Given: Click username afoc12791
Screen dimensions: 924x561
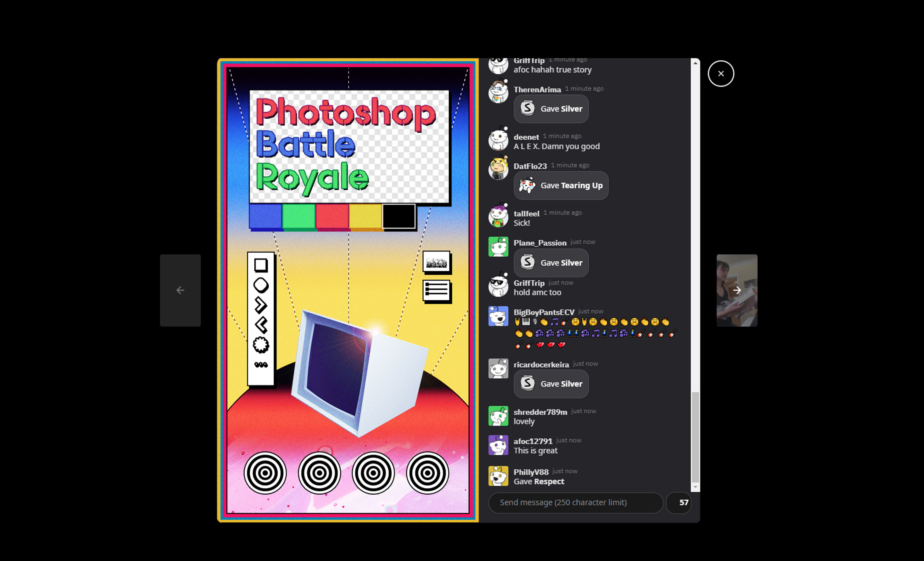Looking at the screenshot, I should (533, 441).
